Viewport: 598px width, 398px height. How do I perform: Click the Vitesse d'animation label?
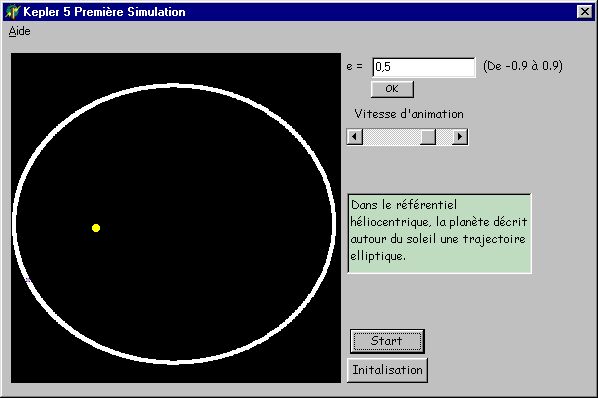pyautogui.click(x=409, y=114)
